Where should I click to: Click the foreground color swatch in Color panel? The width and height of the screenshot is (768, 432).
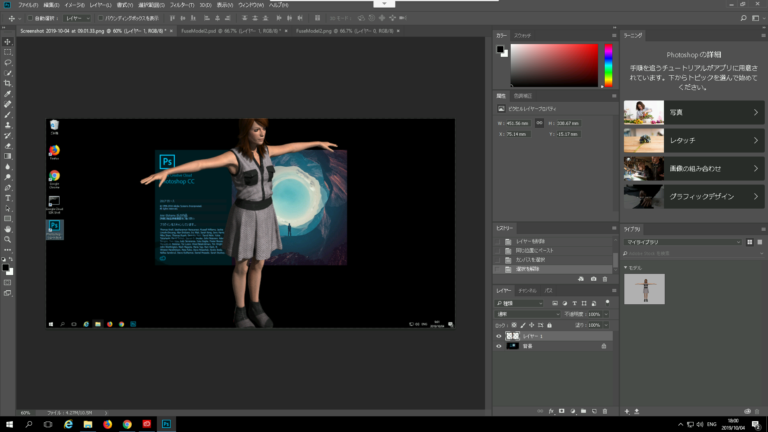tap(500, 49)
